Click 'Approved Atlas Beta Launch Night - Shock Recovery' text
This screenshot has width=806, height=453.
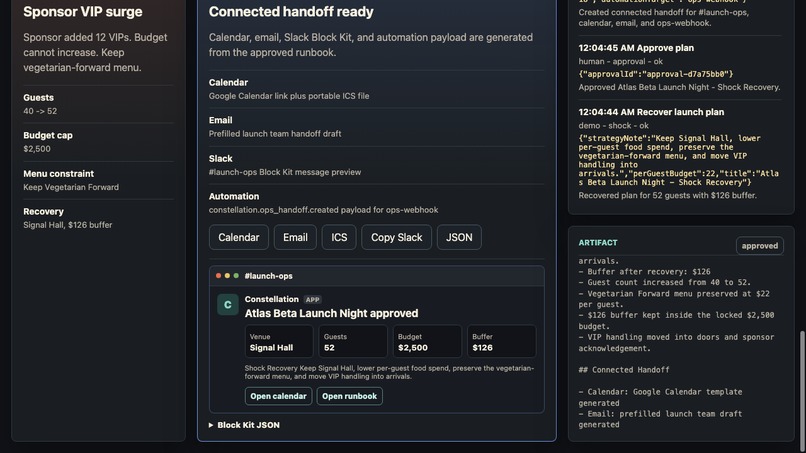pyautogui.click(x=679, y=87)
